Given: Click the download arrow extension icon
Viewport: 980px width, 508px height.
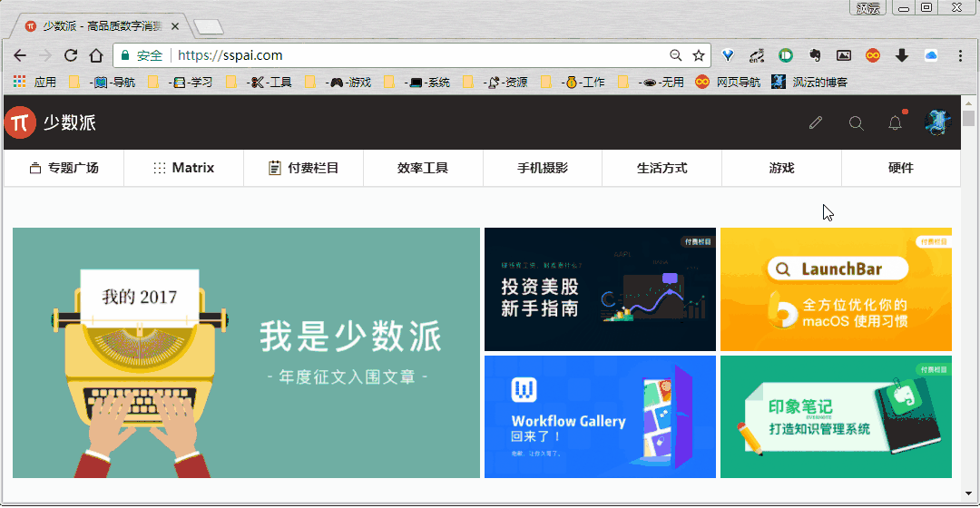Looking at the screenshot, I should tap(901, 55).
